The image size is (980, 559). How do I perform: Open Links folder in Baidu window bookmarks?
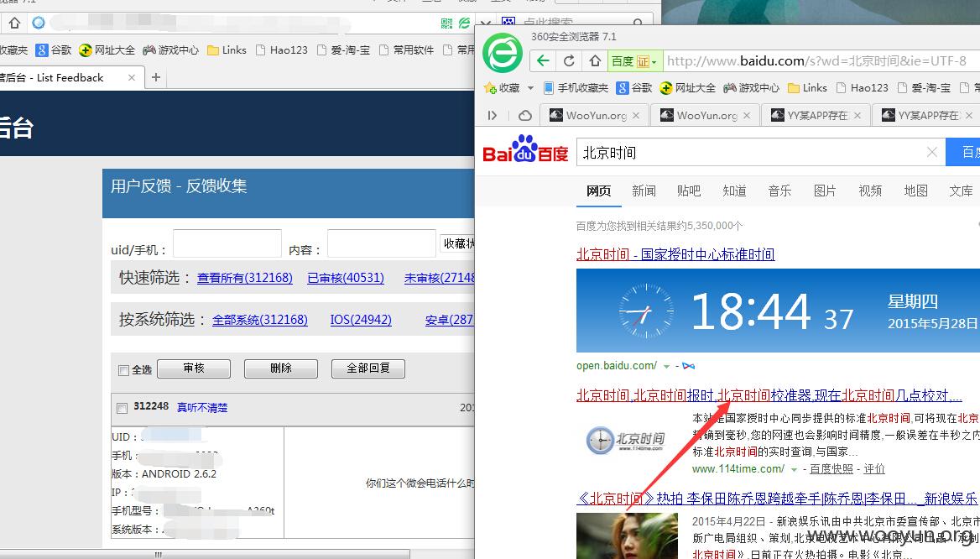coord(807,88)
